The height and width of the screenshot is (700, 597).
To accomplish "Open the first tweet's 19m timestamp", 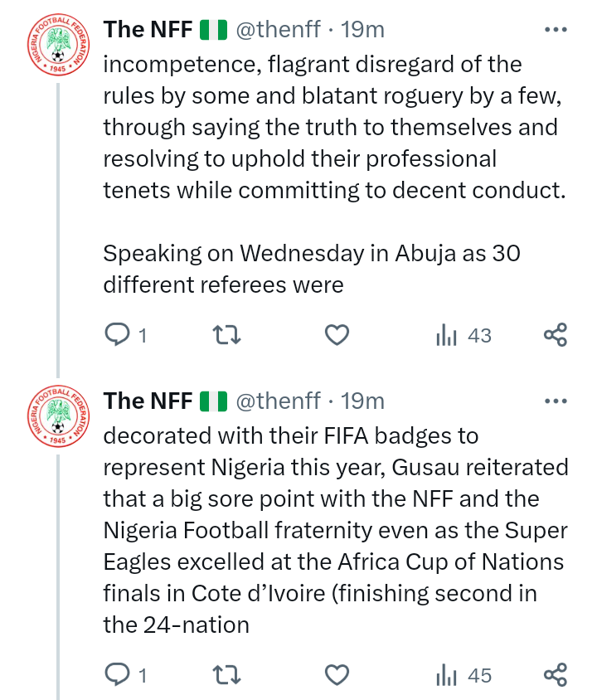I will point(363,30).
